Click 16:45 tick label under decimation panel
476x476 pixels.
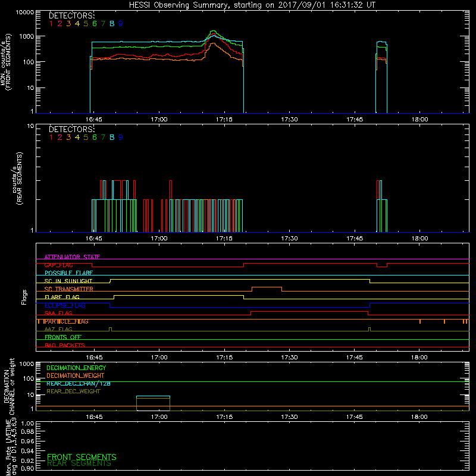(94, 417)
